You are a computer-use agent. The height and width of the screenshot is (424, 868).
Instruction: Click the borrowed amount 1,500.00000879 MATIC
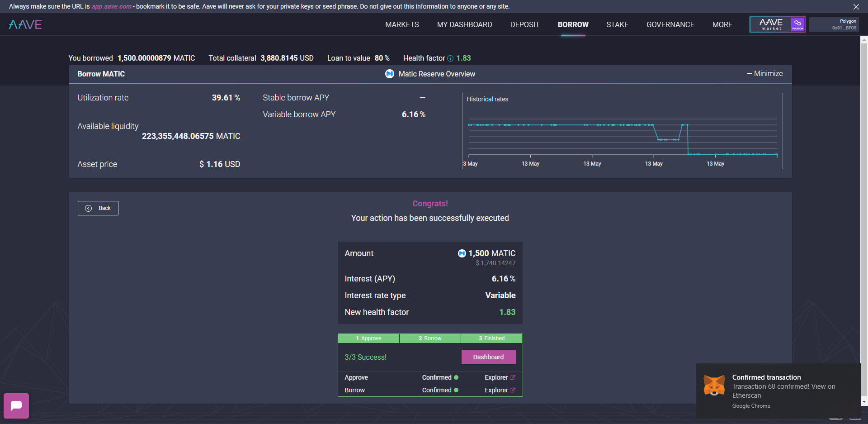tap(156, 58)
